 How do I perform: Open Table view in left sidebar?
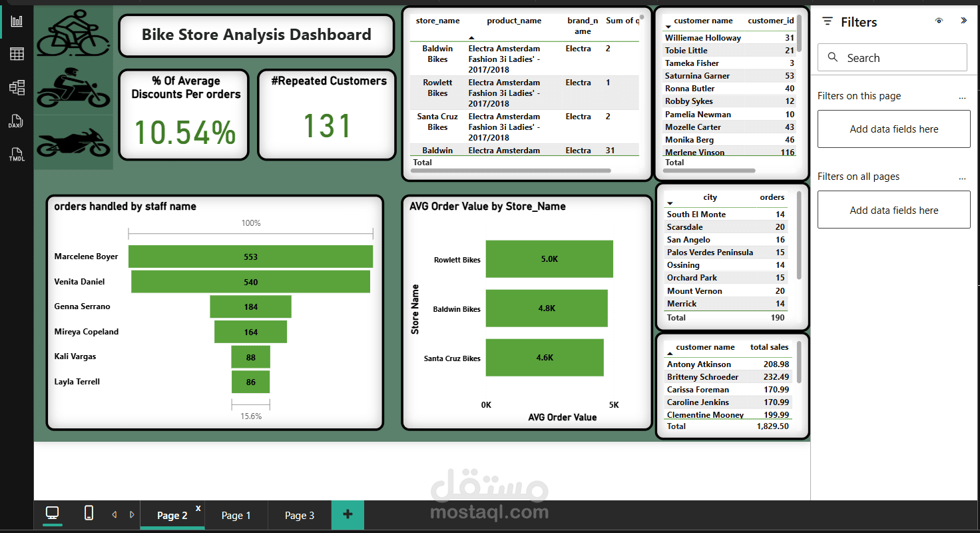(x=17, y=54)
